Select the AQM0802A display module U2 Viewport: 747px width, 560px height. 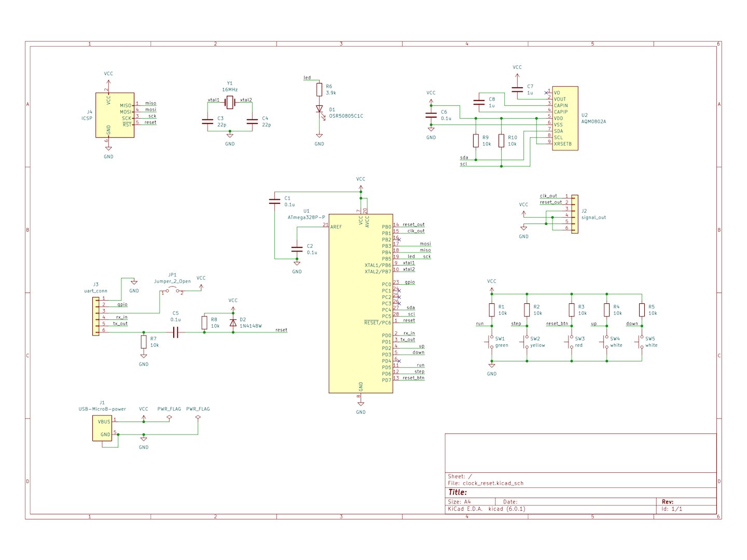tap(565, 118)
